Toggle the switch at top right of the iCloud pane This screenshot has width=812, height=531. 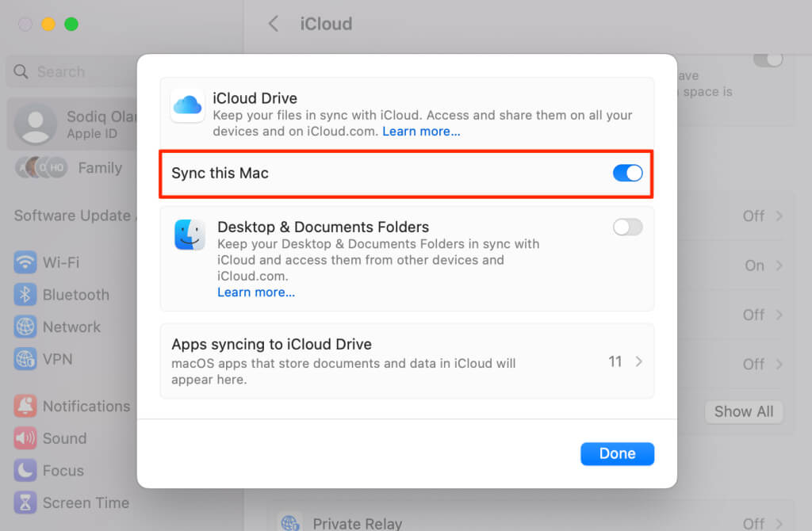(768, 59)
